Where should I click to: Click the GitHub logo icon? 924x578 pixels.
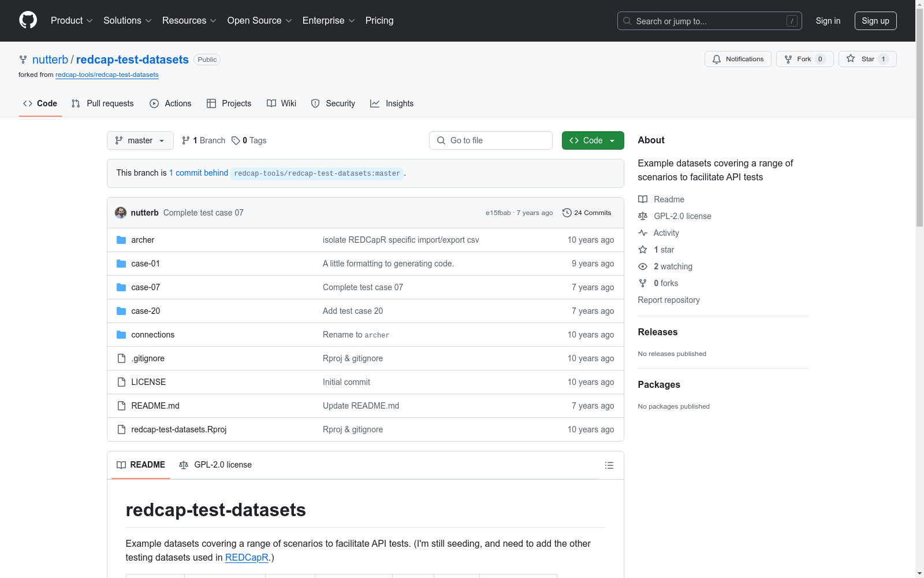[x=28, y=20]
